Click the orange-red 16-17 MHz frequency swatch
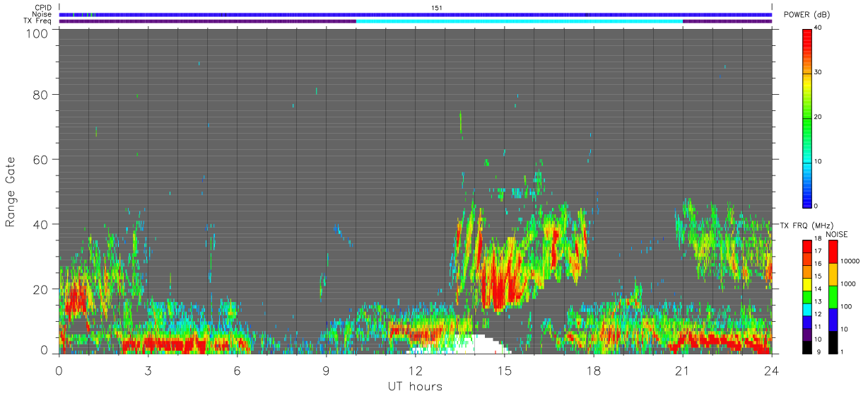 (807, 258)
